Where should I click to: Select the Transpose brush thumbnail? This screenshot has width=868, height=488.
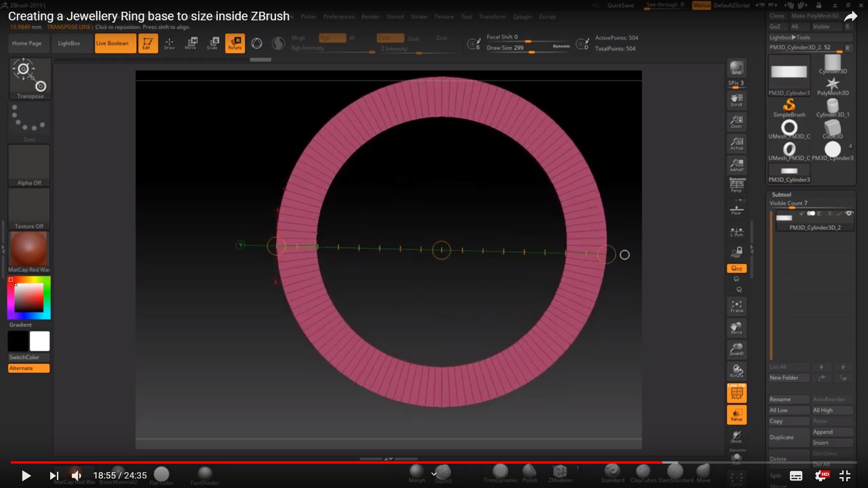point(30,78)
